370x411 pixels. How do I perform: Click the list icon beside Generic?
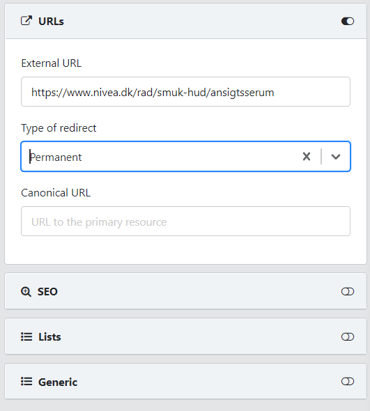26,381
